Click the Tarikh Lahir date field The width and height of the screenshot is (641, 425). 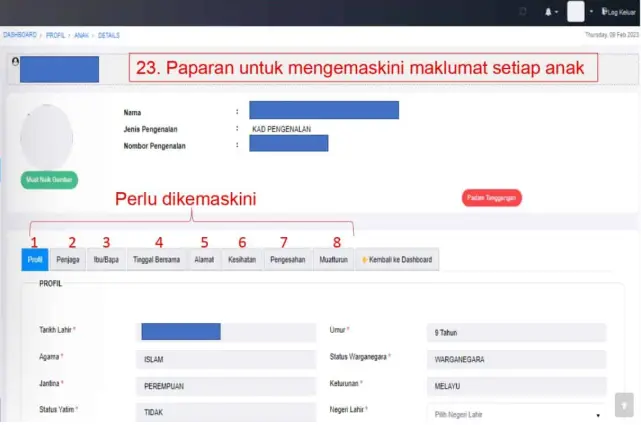click(x=226, y=332)
